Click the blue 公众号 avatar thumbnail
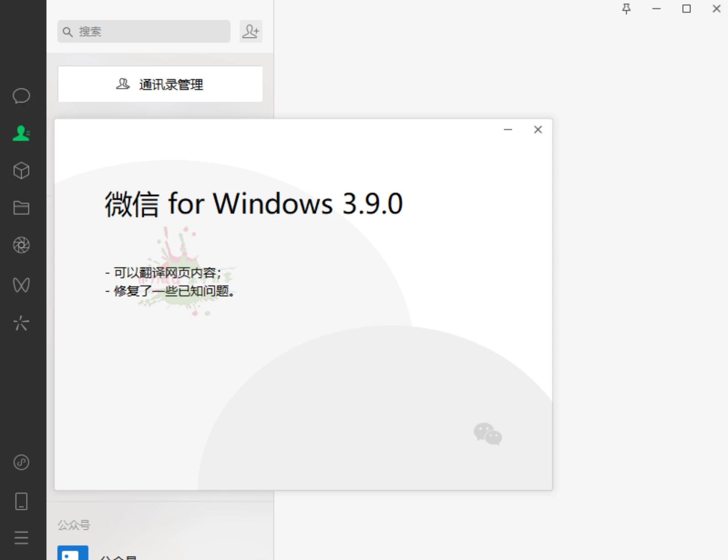This screenshot has height=560, width=728. click(x=73, y=553)
